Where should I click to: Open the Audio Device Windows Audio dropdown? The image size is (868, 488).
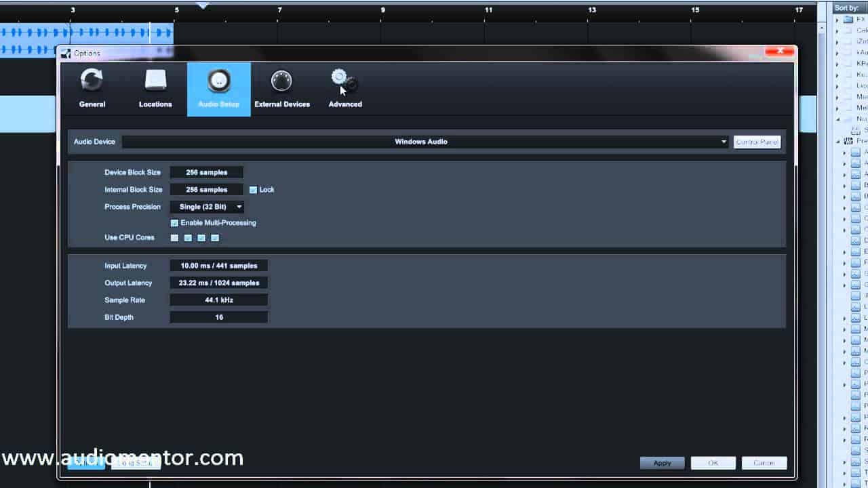pyautogui.click(x=425, y=142)
